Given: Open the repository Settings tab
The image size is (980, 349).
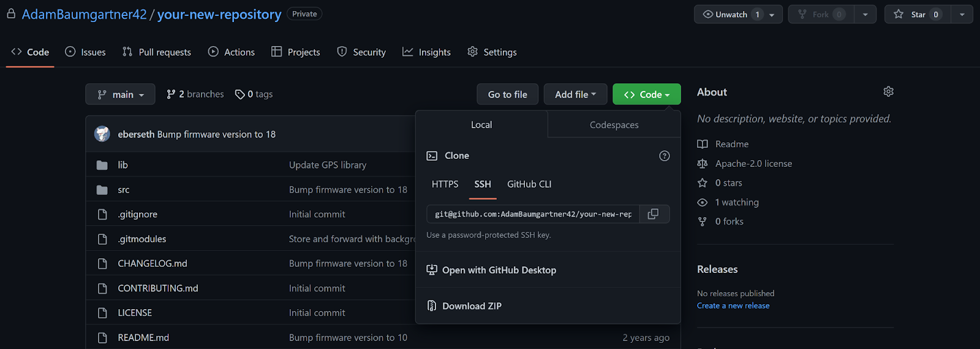Looking at the screenshot, I should click(492, 52).
